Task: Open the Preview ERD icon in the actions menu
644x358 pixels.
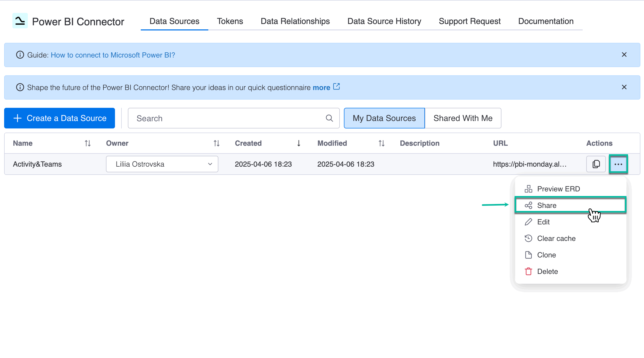Action: point(529,189)
